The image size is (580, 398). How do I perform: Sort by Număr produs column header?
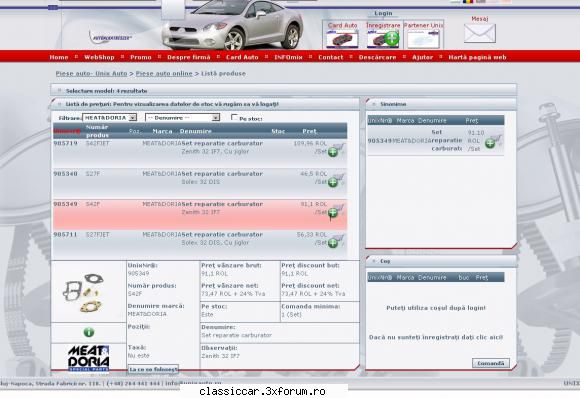point(97,131)
